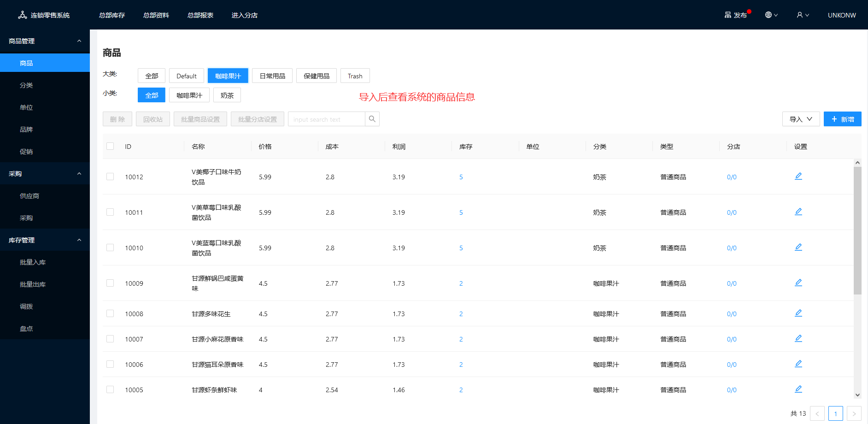Select 促销 in the sidebar
This screenshot has height=424, width=868.
point(45,152)
